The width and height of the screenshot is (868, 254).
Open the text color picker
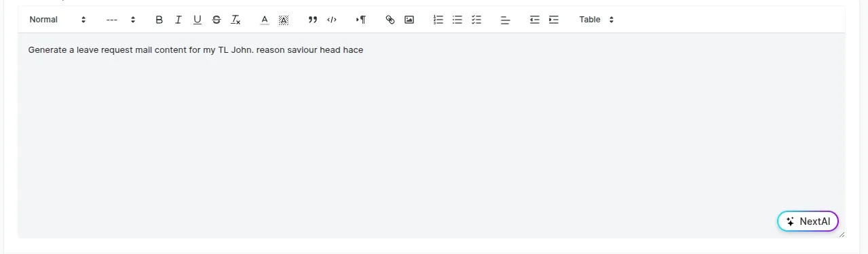(265, 20)
